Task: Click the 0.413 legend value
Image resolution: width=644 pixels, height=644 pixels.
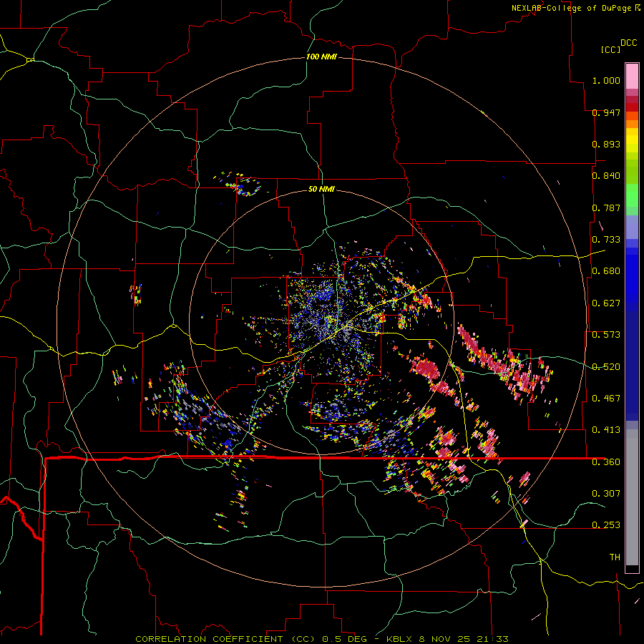Action: 606,430
